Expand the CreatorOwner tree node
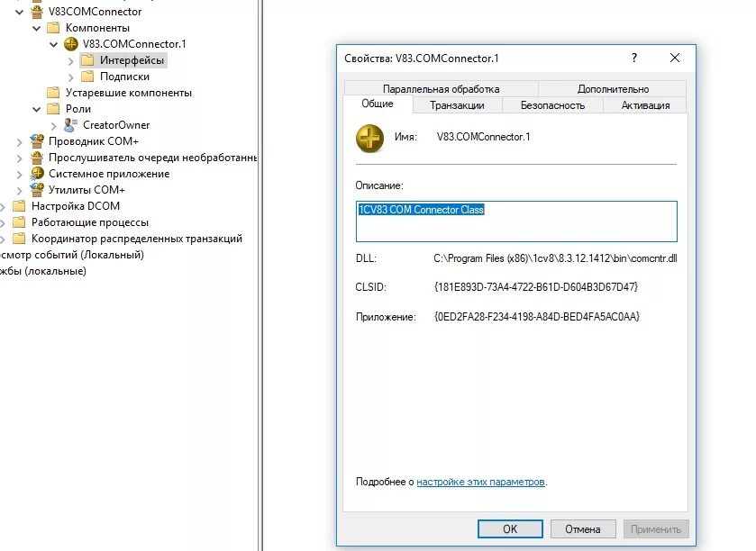This screenshot has width=756, height=551. [54, 126]
